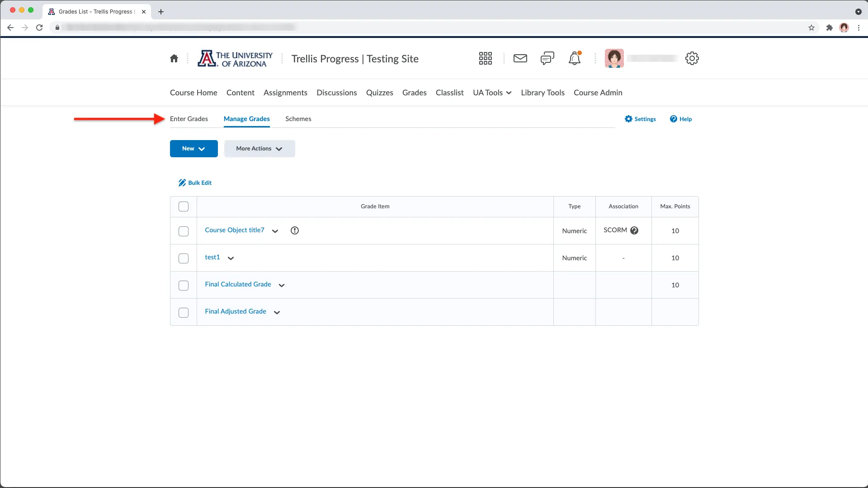Click the New button to add grade item
Screen dimensions: 868x488
click(194, 148)
